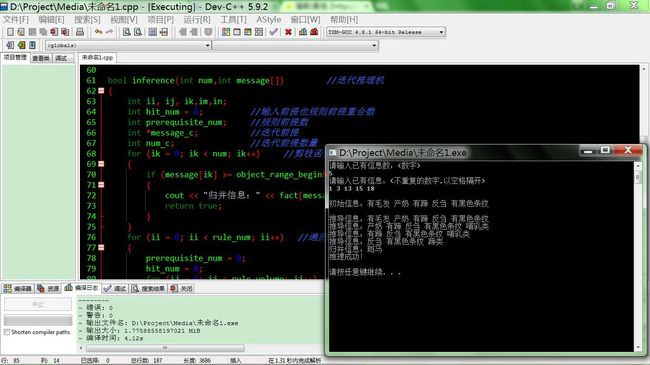Click the Close All files toolbar icon
Image resolution: width=650 pixels, height=365 pixels.
(x=65, y=32)
